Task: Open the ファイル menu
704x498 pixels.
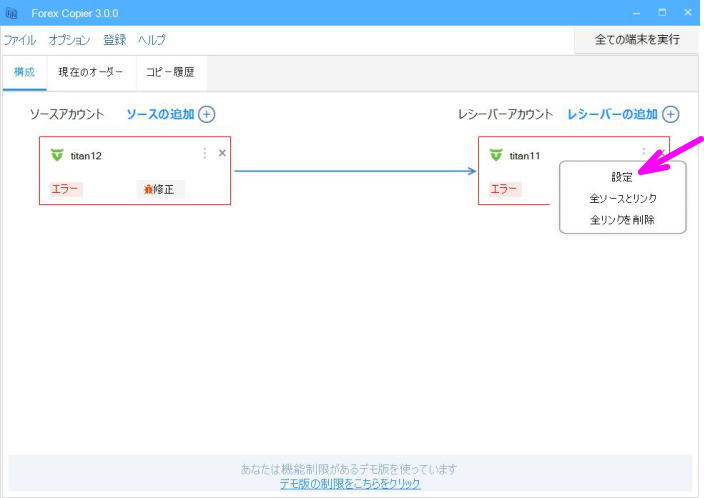Action: pyautogui.click(x=20, y=40)
